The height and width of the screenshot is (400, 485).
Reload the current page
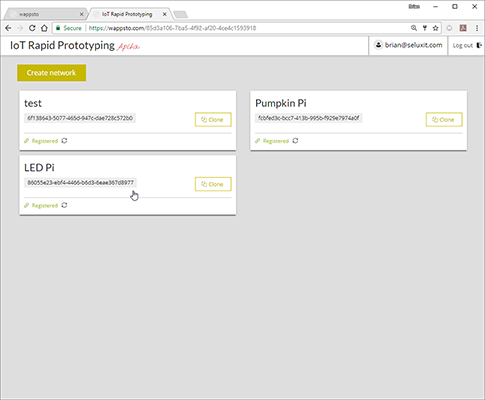click(32, 28)
